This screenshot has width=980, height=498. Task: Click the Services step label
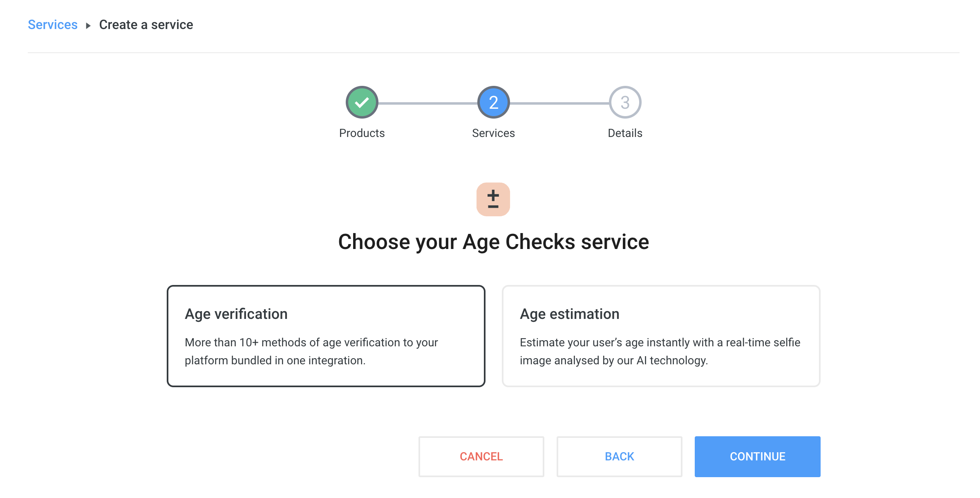(494, 133)
